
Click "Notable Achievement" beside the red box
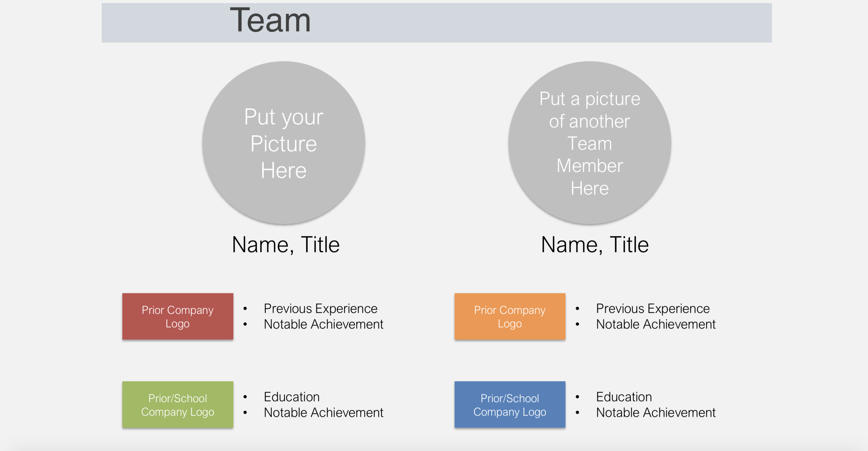click(324, 324)
